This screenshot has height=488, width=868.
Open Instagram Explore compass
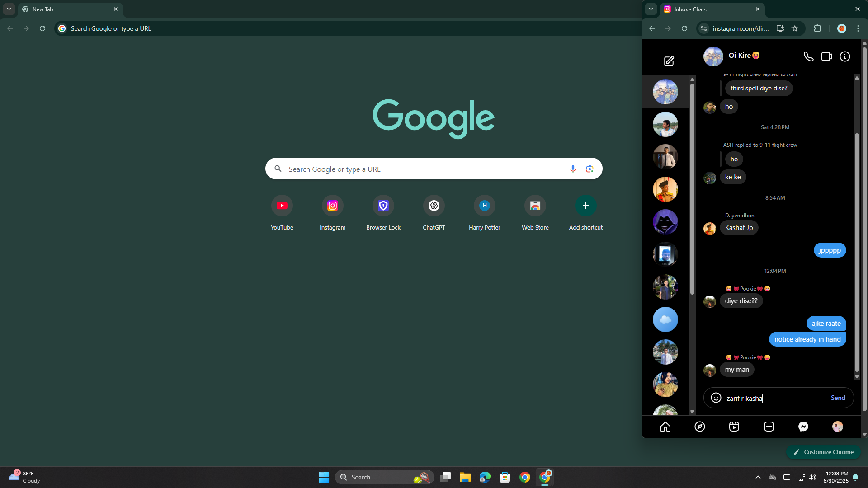click(x=700, y=427)
